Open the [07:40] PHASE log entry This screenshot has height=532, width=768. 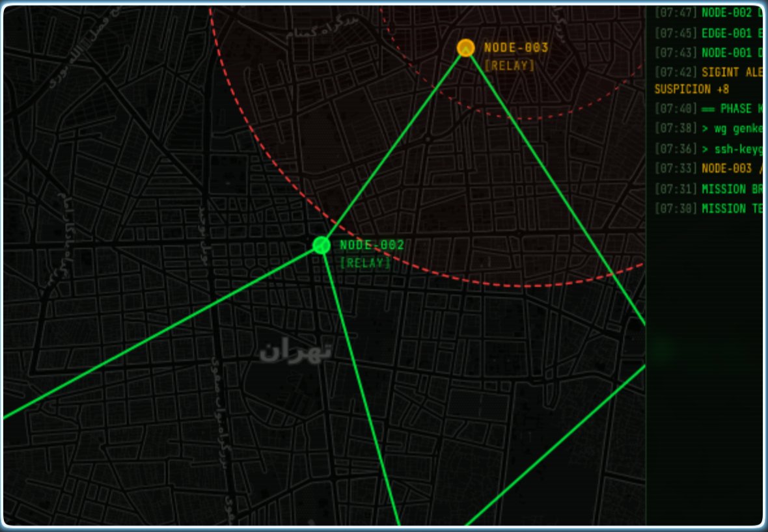coord(708,109)
